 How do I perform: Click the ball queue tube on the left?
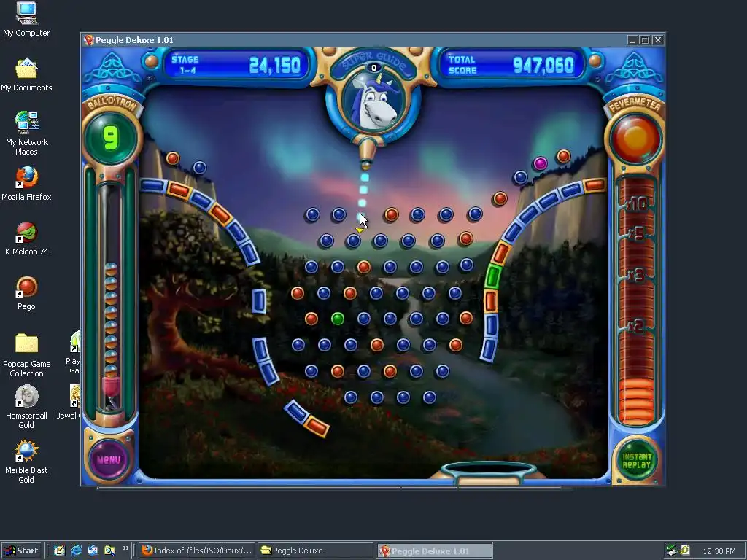click(x=111, y=297)
